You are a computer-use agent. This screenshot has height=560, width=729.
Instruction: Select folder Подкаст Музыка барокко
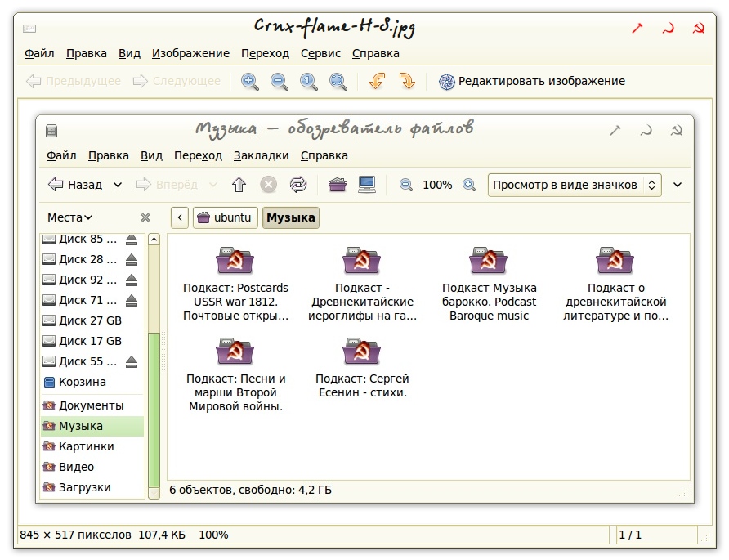[489, 284]
